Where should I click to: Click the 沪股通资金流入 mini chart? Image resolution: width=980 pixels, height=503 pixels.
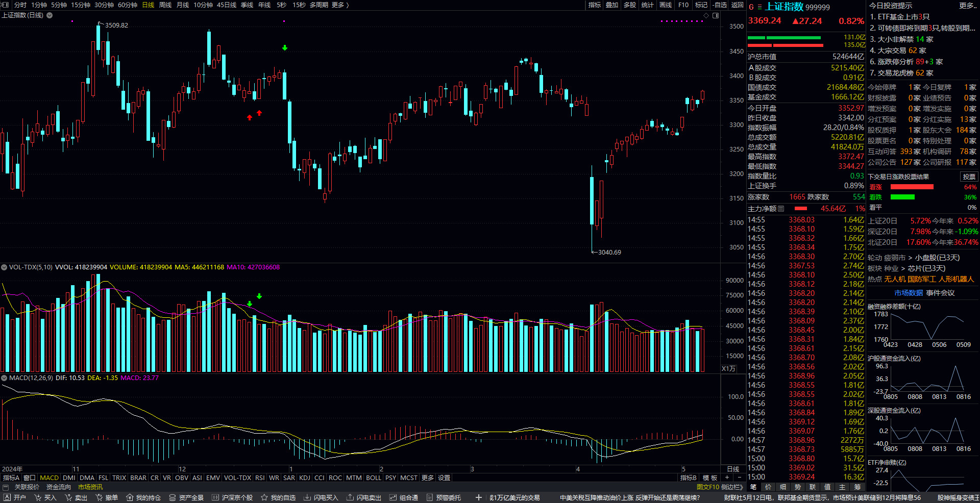(x=923, y=378)
